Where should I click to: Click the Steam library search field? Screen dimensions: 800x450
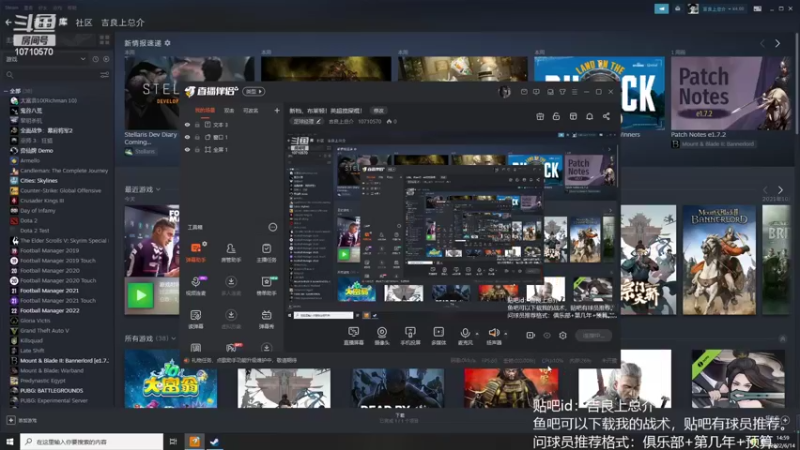pos(51,74)
